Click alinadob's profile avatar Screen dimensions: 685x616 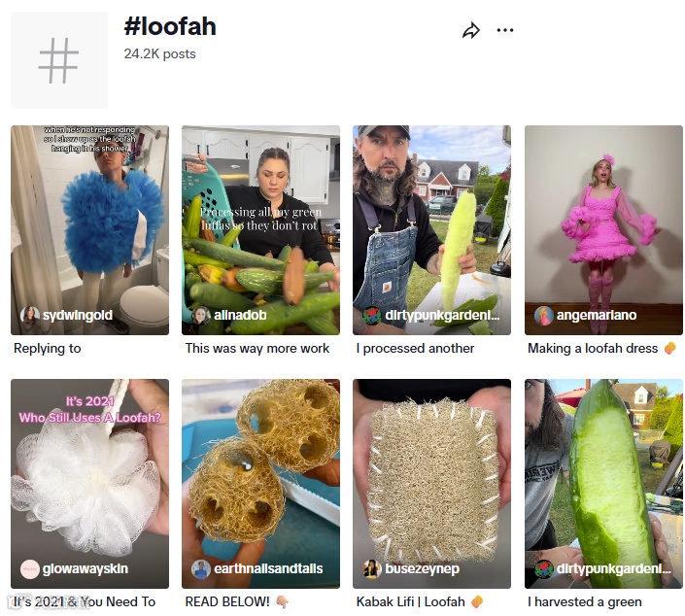[x=201, y=315]
